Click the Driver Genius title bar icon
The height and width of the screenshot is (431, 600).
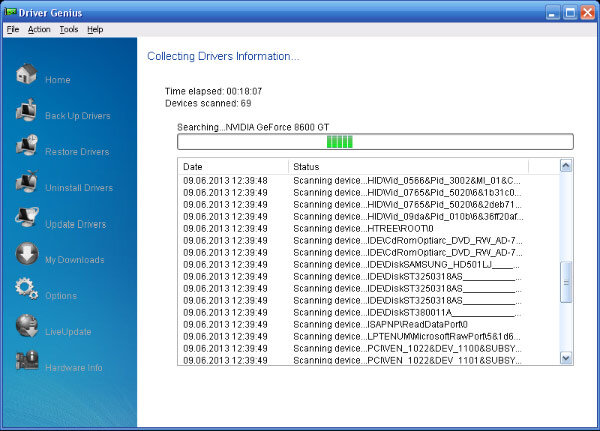pos(10,12)
